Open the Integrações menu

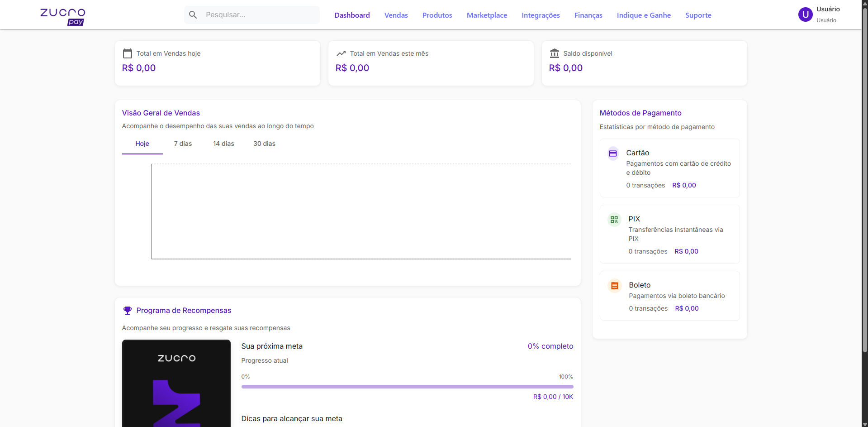[541, 15]
